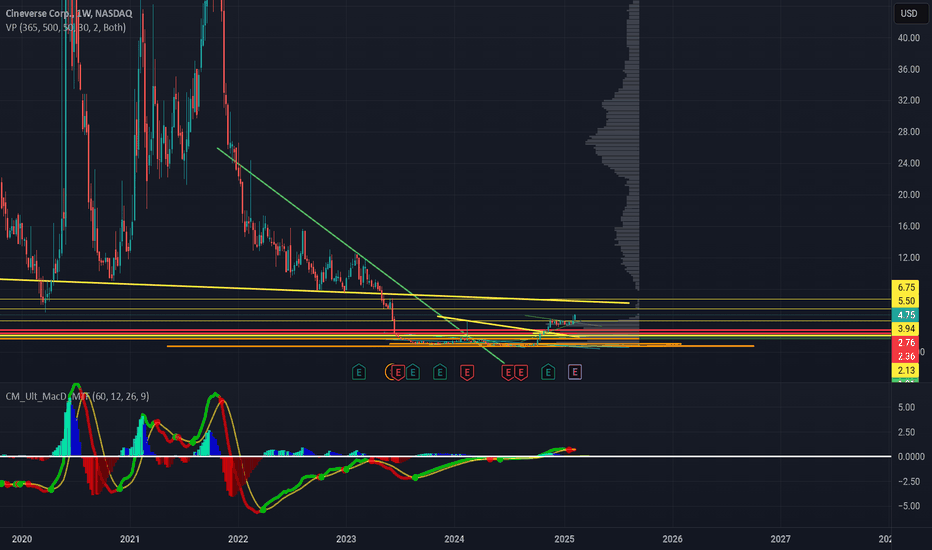Click the right red marker of the adjacent red pair

click(x=521, y=372)
